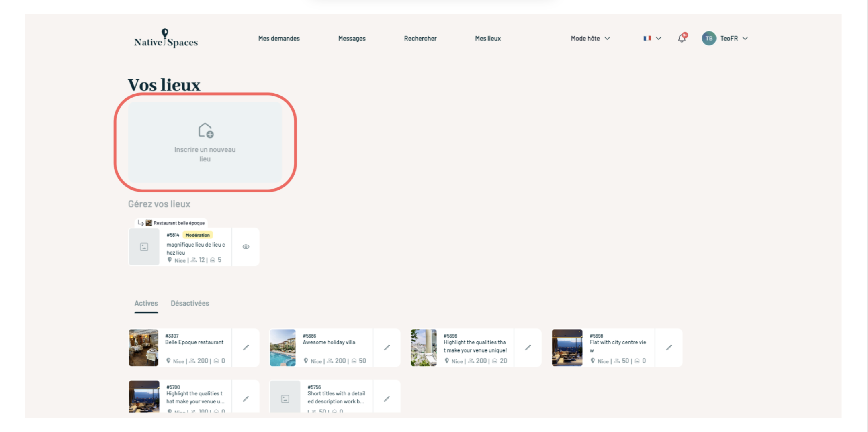The image size is (868, 432).
Task: Click the notification bell icon
Action: pyautogui.click(x=682, y=38)
